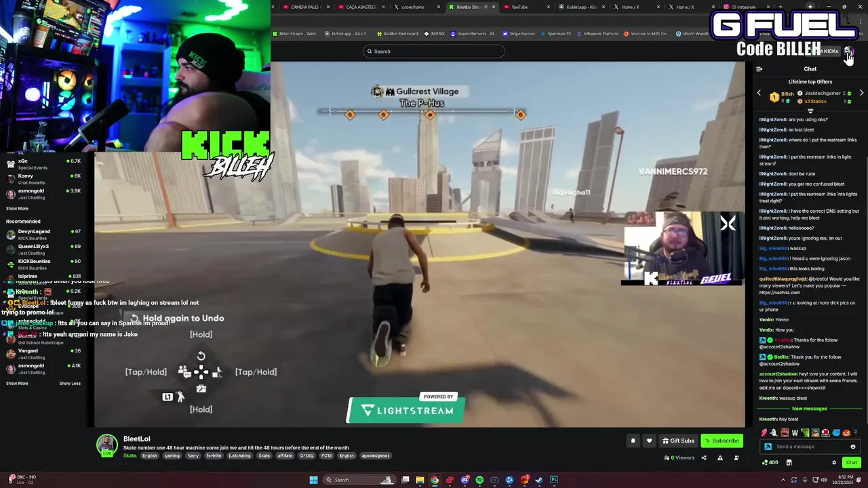This screenshot has height=488, width=868.
Task: Select the fortnite stream tag
Action: [214, 455]
